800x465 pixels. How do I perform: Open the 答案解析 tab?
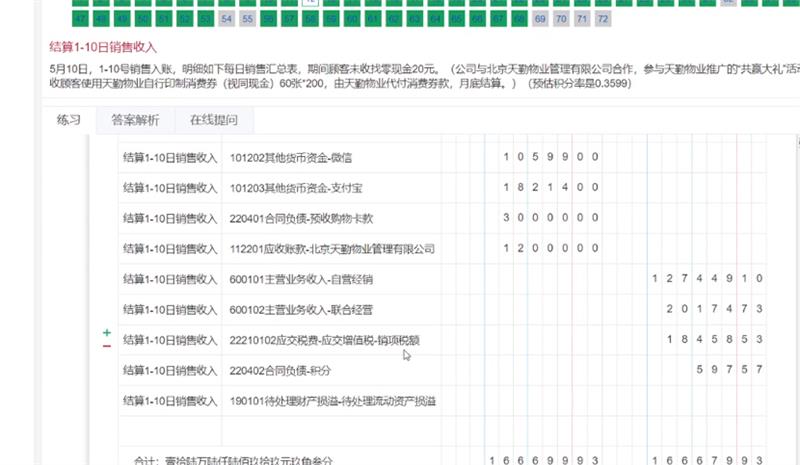point(135,120)
